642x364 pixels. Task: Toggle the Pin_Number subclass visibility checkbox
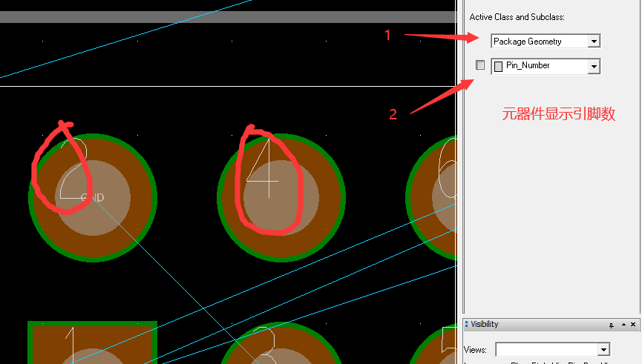tap(480, 65)
